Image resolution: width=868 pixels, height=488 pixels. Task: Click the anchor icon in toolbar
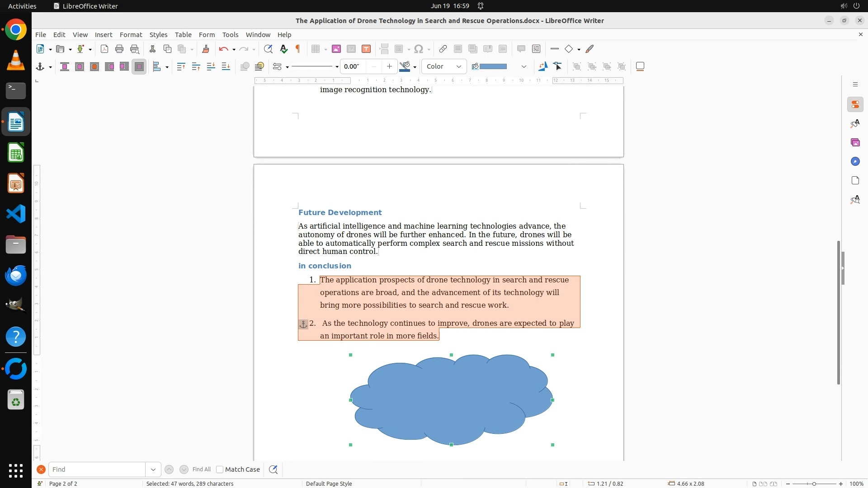coord(40,67)
